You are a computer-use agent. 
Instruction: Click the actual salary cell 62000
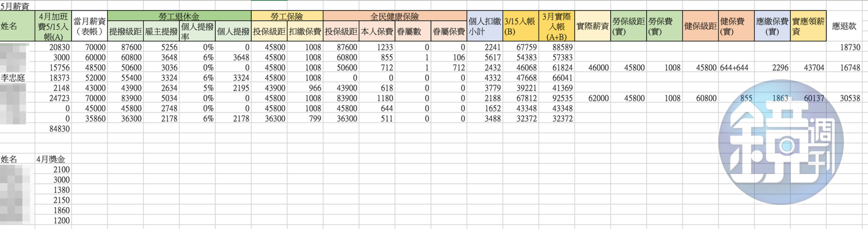pos(592,98)
